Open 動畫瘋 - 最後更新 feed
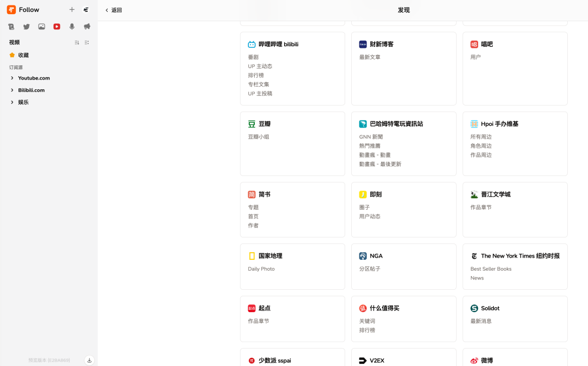This screenshot has height=366, width=588. [x=380, y=164]
